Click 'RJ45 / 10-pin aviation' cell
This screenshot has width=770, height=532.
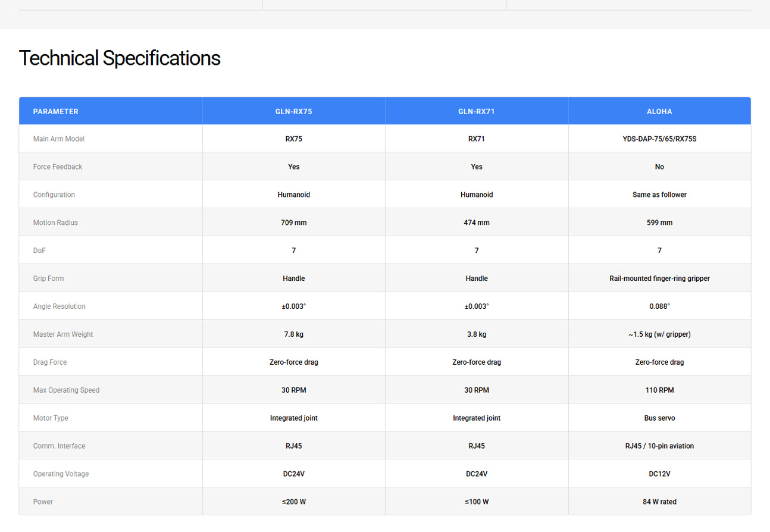click(x=659, y=446)
